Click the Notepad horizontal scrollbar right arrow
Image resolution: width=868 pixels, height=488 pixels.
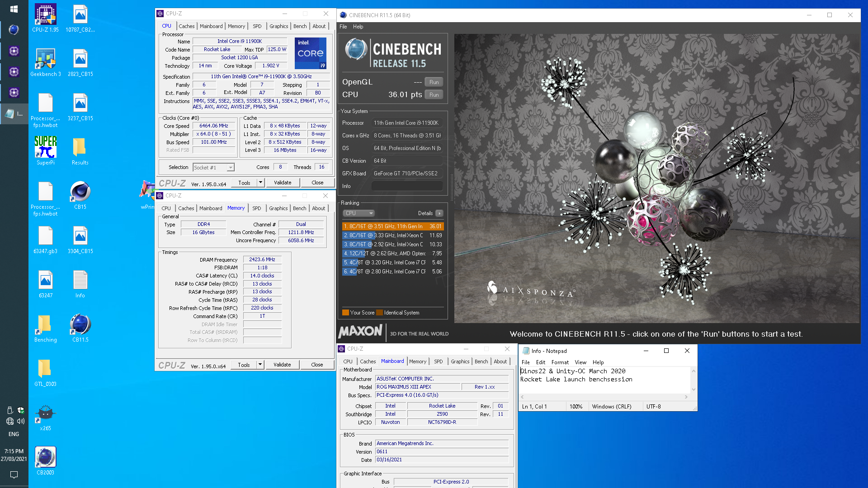(x=686, y=397)
